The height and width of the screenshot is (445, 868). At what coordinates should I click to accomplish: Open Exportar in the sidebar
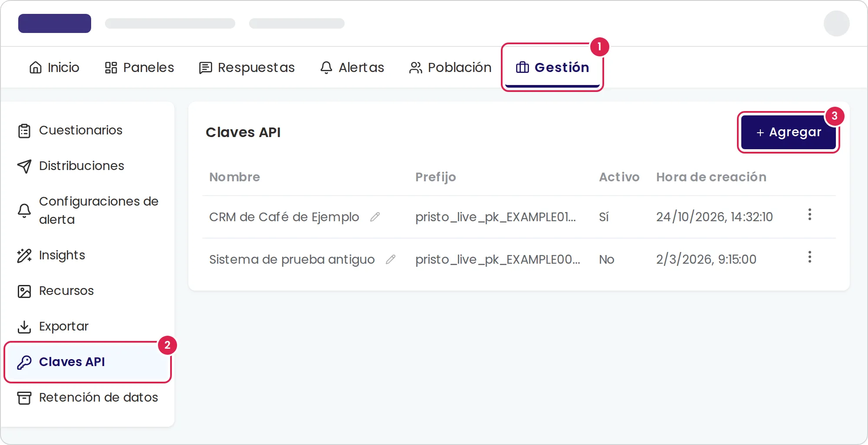coord(88,326)
